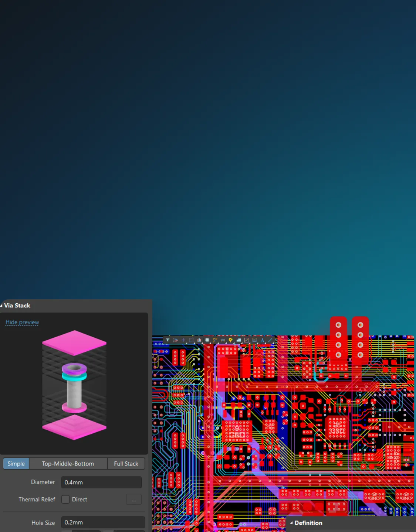
Task: Select the place text string tool
Action: [x=262, y=340]
